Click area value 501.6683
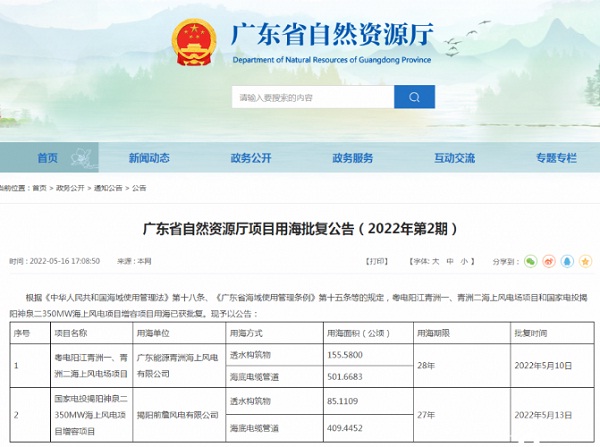The image size is (600, 447). point(345,377)
